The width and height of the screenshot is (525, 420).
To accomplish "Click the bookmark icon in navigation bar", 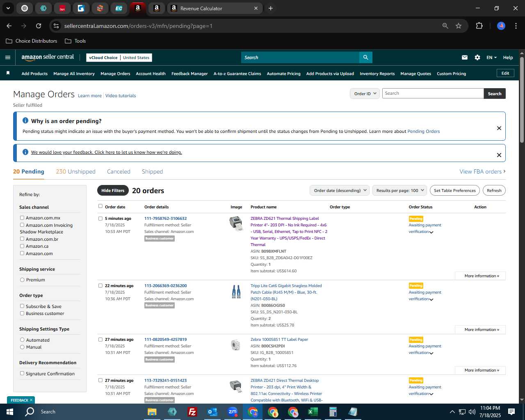I will click(x=8, y=73).
